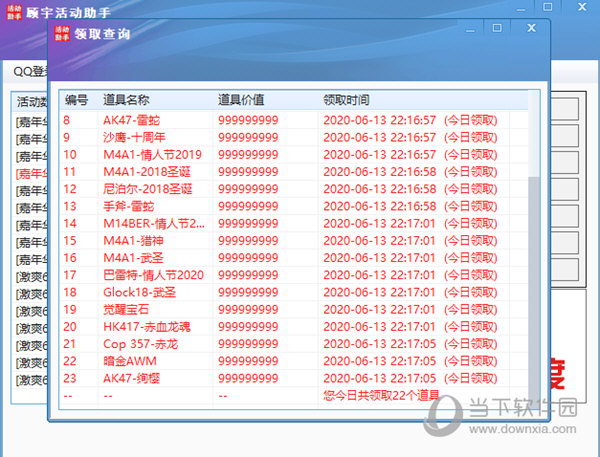This screenshot has height=457, width=600.
Task: Select row 巴雷特-情人节2020
Action: [294, 275]
